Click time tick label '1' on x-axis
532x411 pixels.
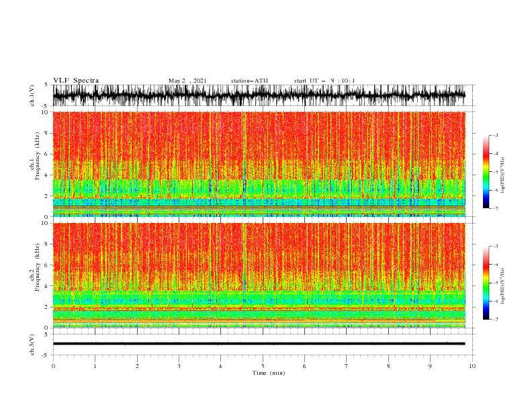[95, 366]
